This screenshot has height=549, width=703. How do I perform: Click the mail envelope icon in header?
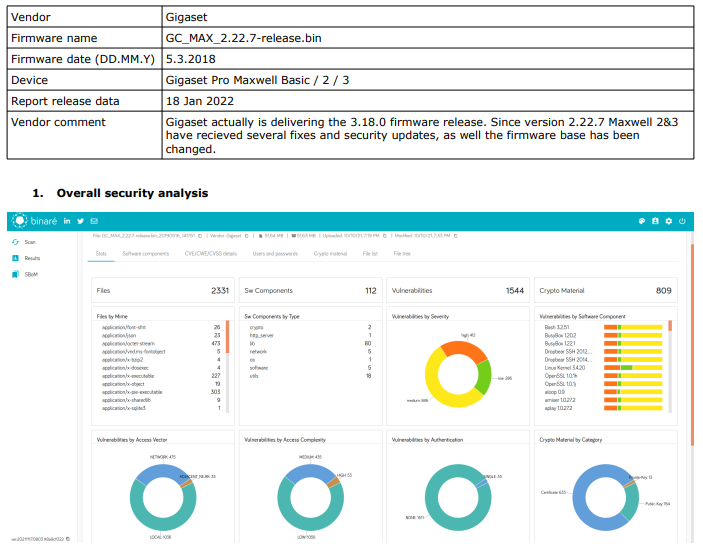[94, 221]
